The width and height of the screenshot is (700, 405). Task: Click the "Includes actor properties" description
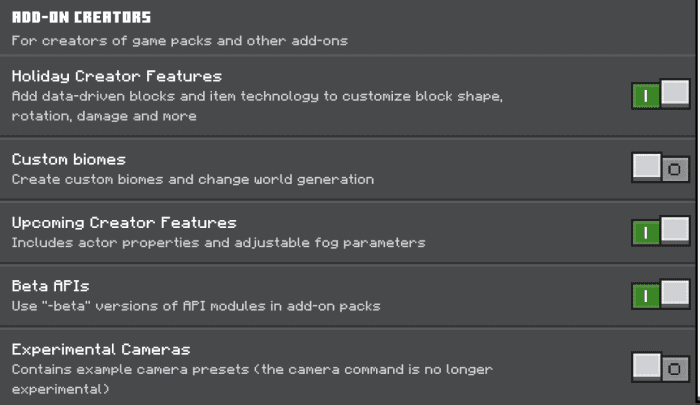tap(218, 242)
